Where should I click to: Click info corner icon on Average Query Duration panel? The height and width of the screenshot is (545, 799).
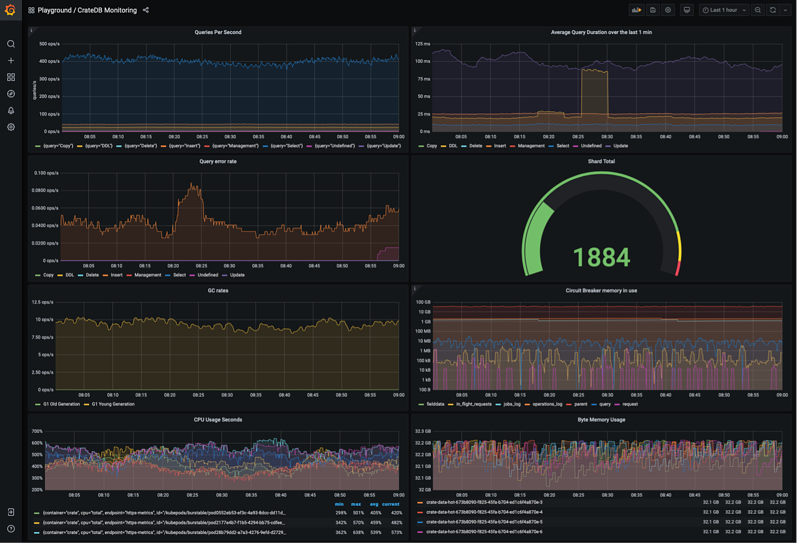pyautogui.click(x=414, y=31)
